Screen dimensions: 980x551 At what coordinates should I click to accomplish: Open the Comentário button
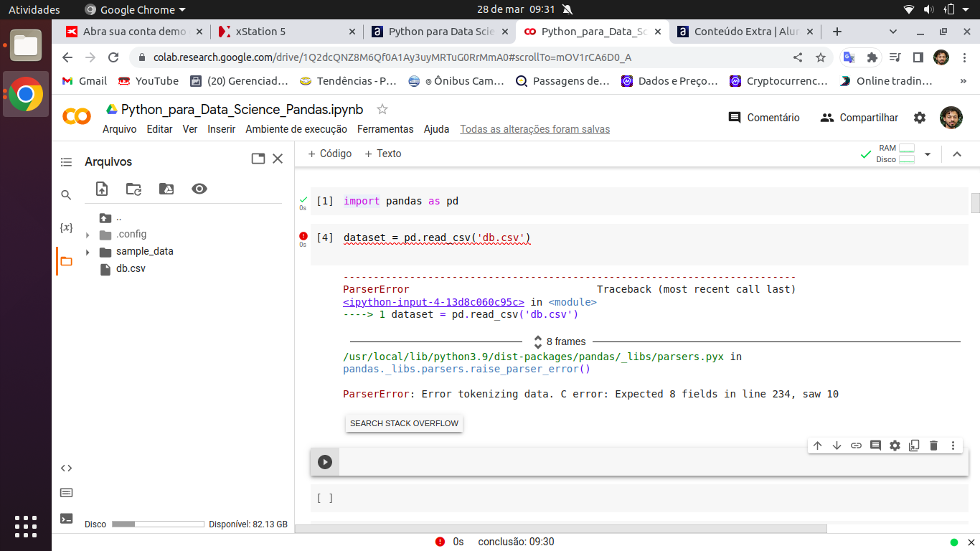[x=763, y=118]
